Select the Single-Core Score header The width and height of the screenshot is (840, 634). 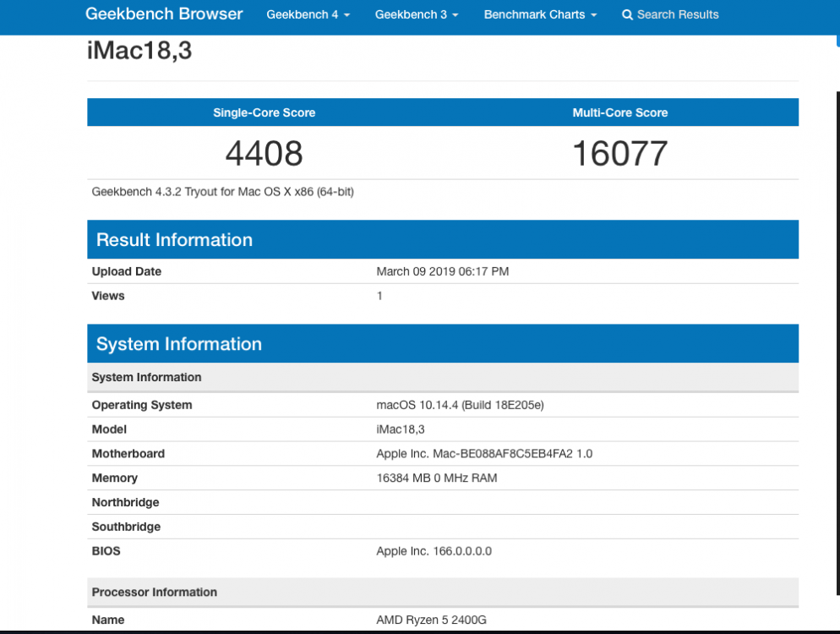click(x=265, y=112)
